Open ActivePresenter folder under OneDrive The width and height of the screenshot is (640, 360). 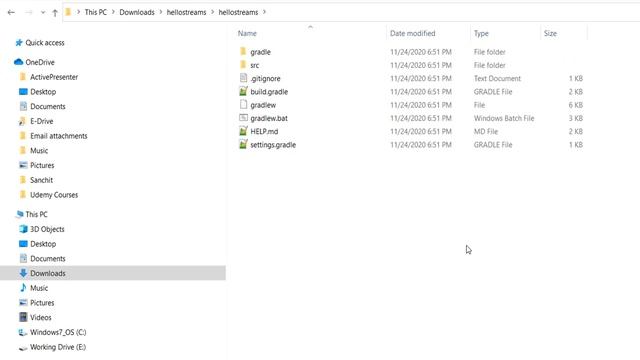pos(54,77)
